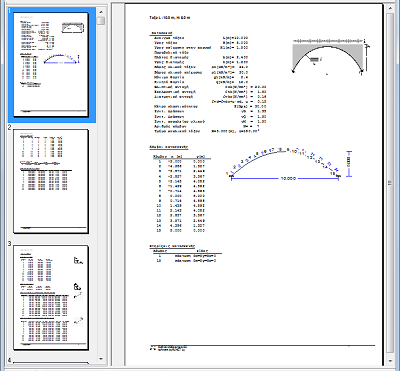Click the blue 10.000 span dimension label
This screenshot has height=371, width=400.
(x=288, y=179)
